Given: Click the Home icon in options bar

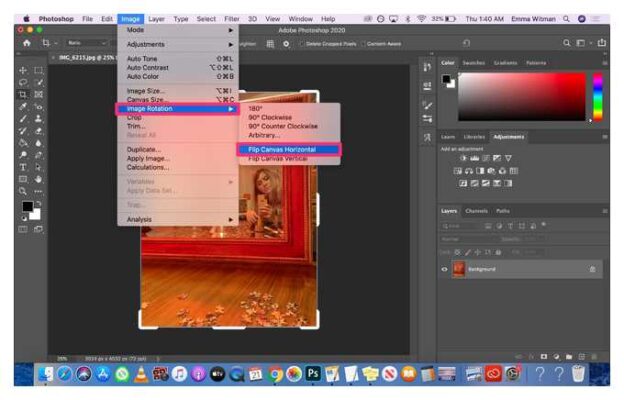Looking at the screenshot, I should pyautogui.click(x=27, y=43).
